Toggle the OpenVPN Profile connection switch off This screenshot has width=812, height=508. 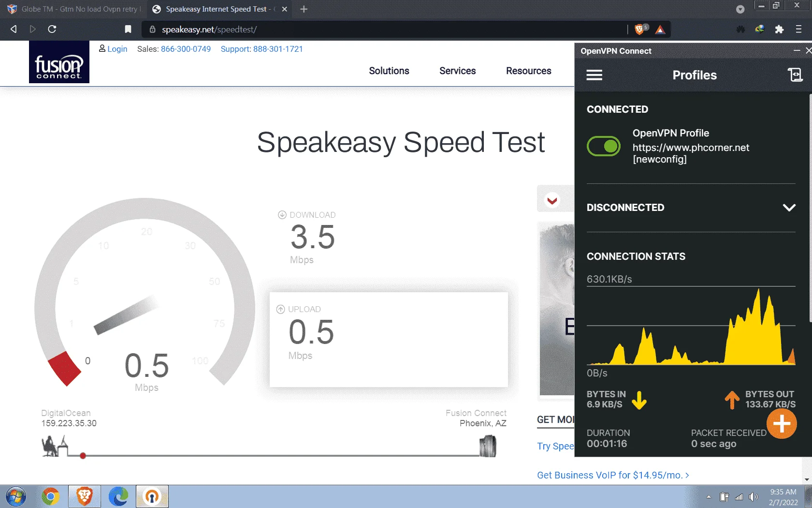[x=604, y=146]
